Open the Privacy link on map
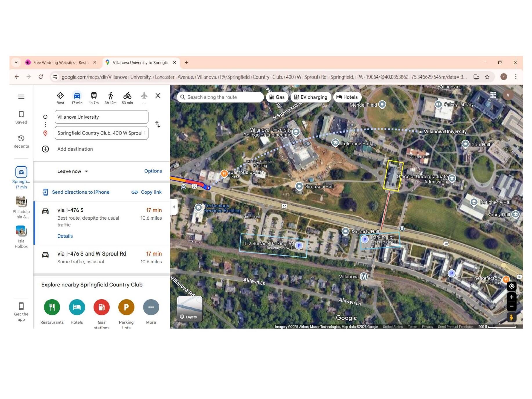The width and height of the screenshot is (532, 399). pyautogui.click(x=428, y=327)
